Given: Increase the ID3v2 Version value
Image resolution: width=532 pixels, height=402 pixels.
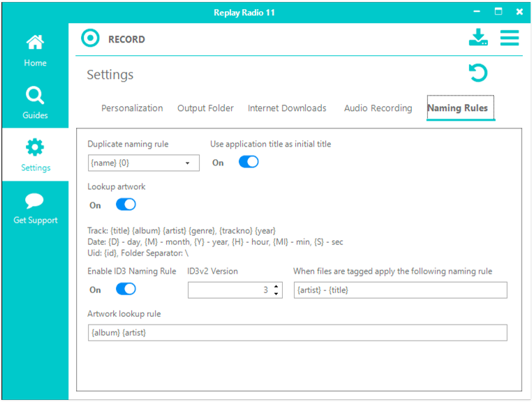Looking at the screenshot, I should pyautogui.click(x=276, y=287).
